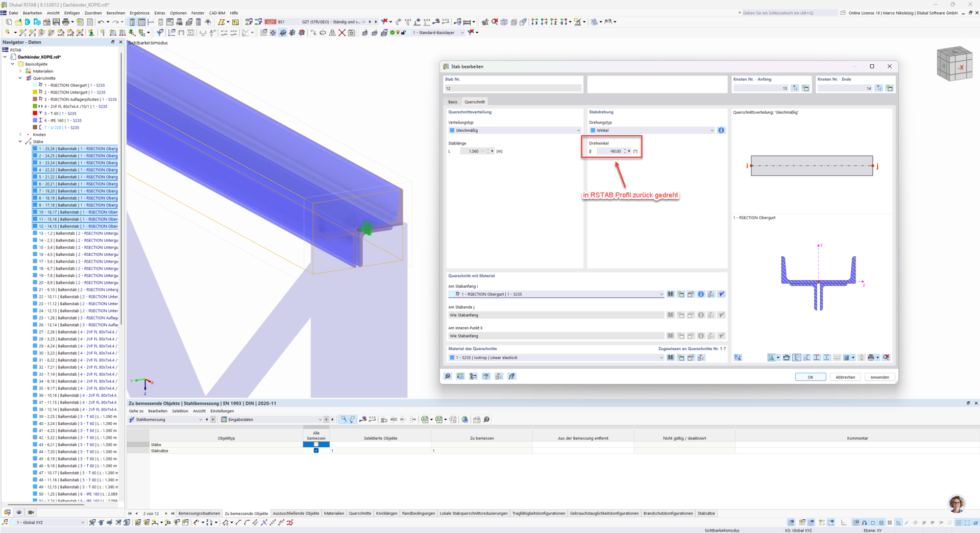Click the Abbrechen button
Viewport: 980px width, 533px height.
coord(845,377)
